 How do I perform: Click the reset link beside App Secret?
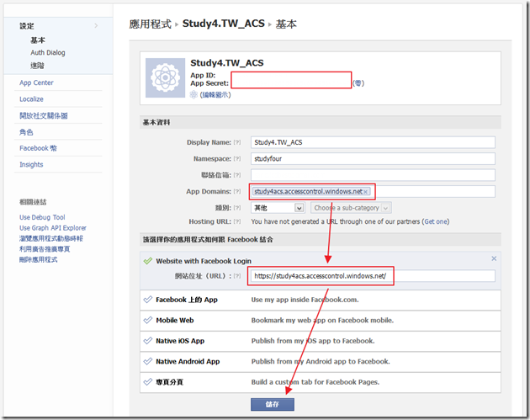click(358, 83)
